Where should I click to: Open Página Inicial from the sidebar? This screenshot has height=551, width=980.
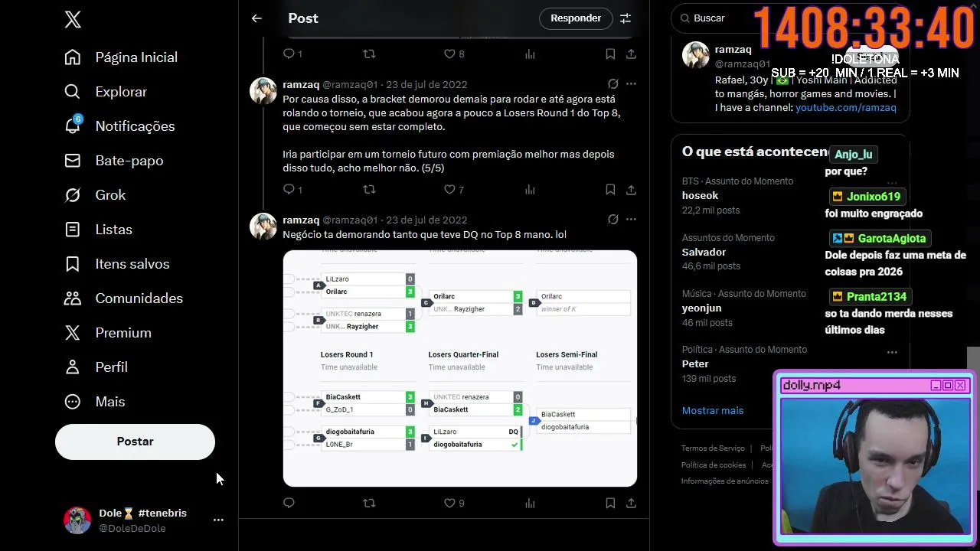(x=121, y=57)
